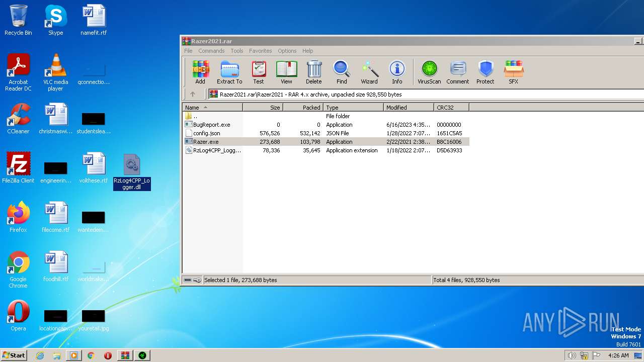
Task: Select Acrobat Reader DC shortcut
Action: [x=18, y=72]
